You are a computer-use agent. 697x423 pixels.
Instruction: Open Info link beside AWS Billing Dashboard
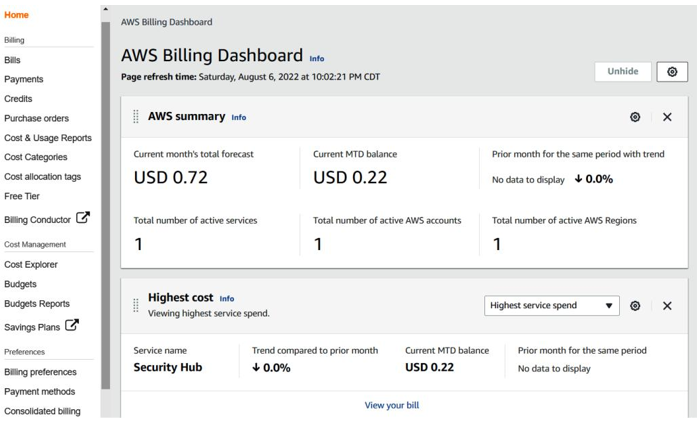point(316,59)
